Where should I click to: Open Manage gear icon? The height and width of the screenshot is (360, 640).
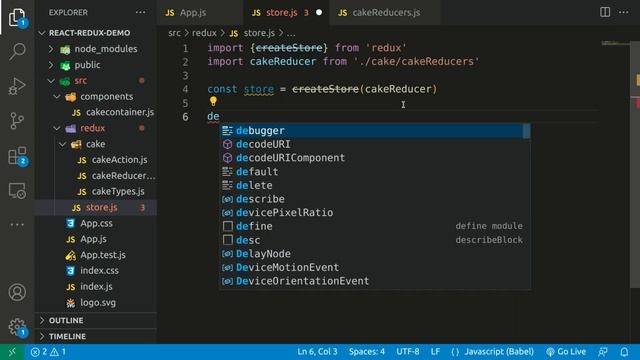17,327
